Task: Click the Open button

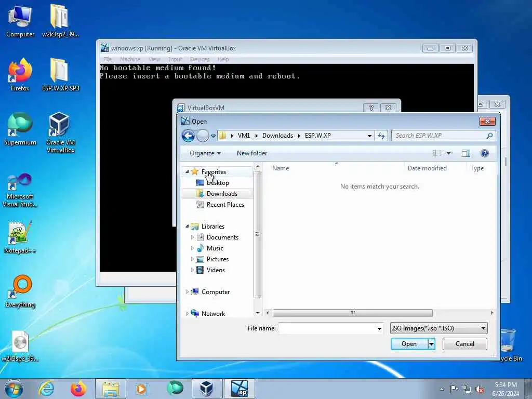Action: [409, 344]
